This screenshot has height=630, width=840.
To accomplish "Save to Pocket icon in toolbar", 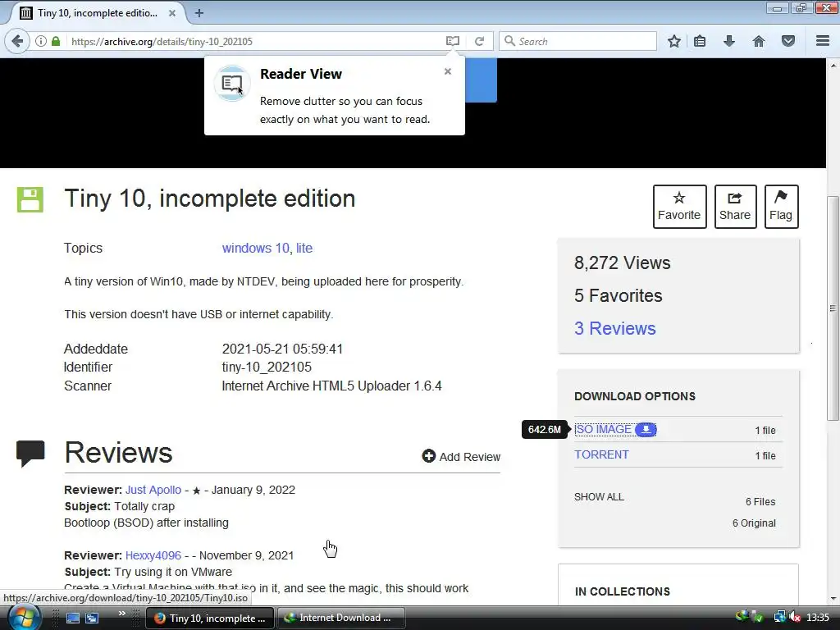I will [x=788, y=41].
